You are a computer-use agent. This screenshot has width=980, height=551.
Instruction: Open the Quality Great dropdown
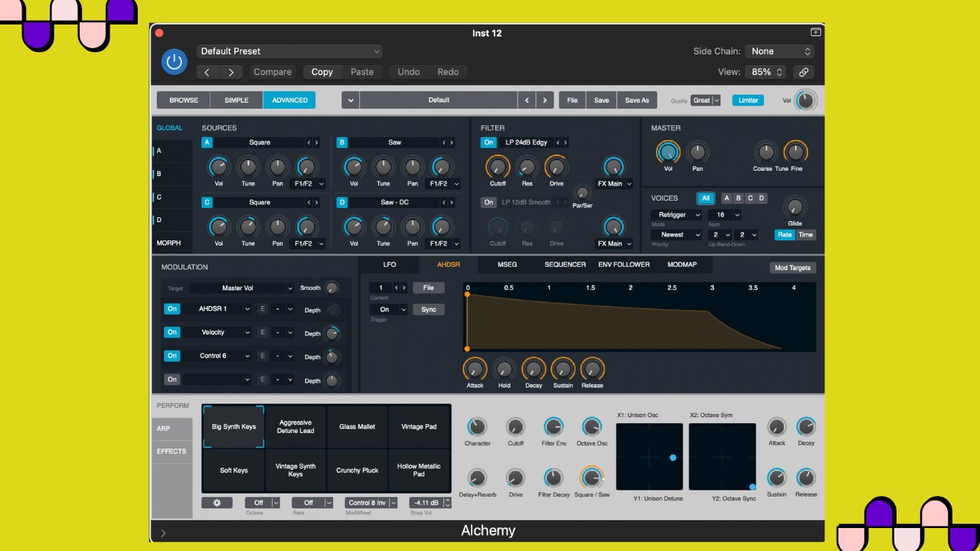706,100
